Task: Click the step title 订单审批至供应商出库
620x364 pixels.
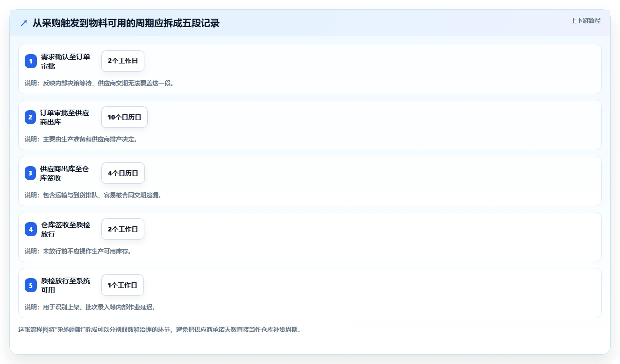Action: pyautogui.click(x=64, y=117)
